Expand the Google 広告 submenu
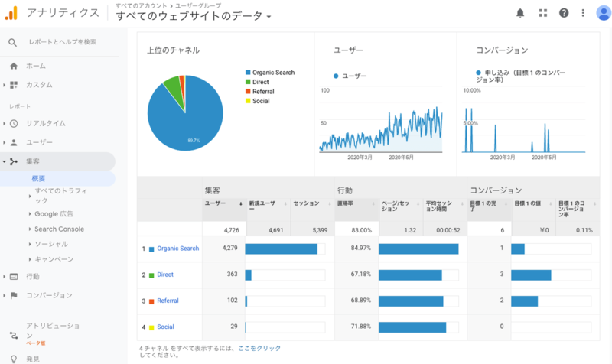The height and width of the screenshot is (364, 612). click(50, 214)
